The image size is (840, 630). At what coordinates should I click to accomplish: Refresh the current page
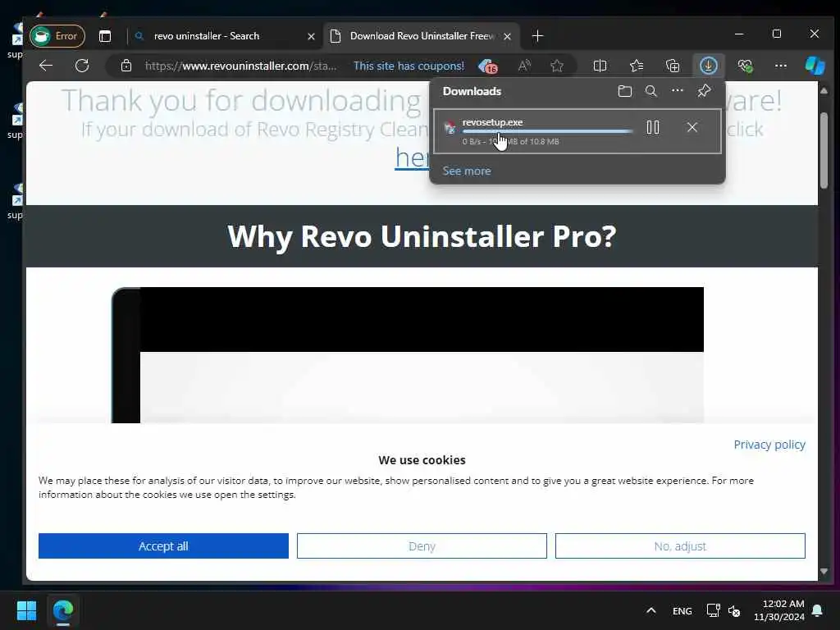[82, 66]
